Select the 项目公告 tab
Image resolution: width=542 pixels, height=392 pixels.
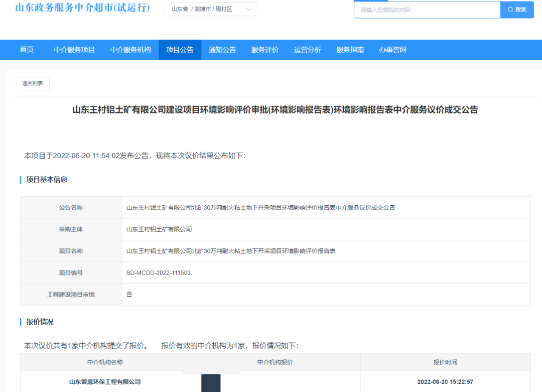coord(180,50)
